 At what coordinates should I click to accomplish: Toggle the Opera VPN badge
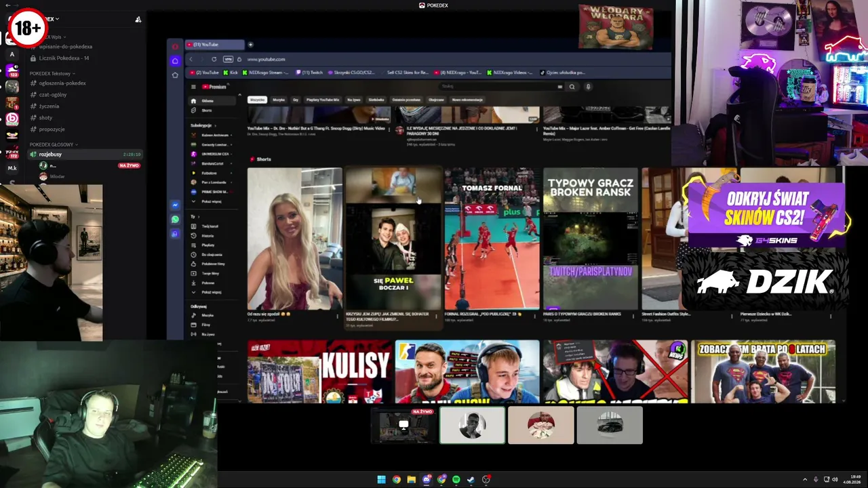(x=228, y=59)
